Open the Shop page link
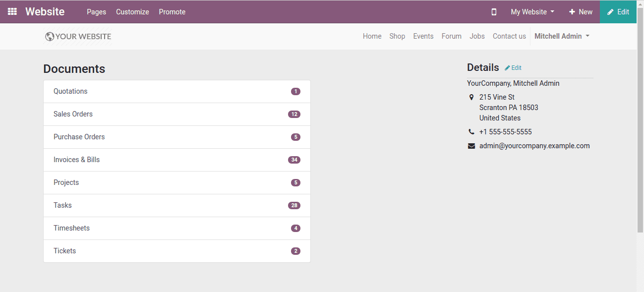This screenshot has height=292, width=644. [397, 36]
